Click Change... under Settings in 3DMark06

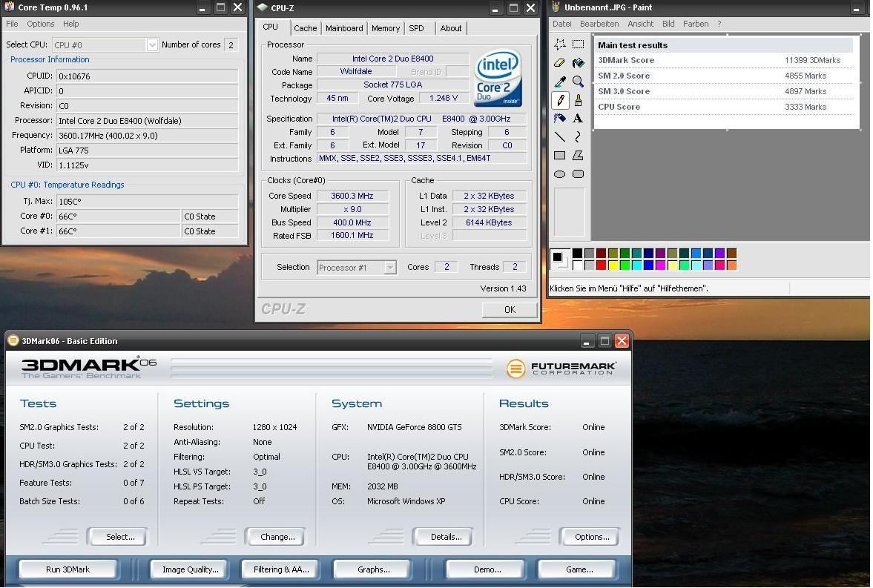coord(277,537)
